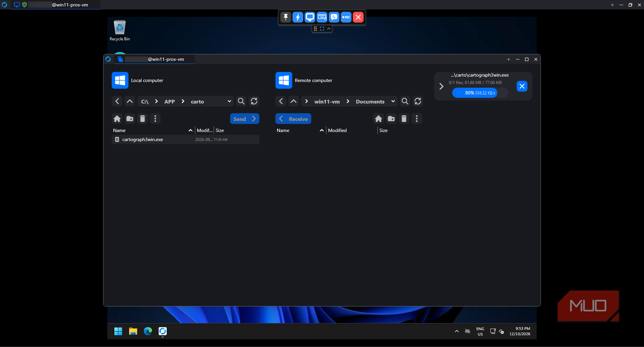The height and width of the screenshot is (347, 644).
Task: Go to the remote home folder
Action: [x=379, y=118]
